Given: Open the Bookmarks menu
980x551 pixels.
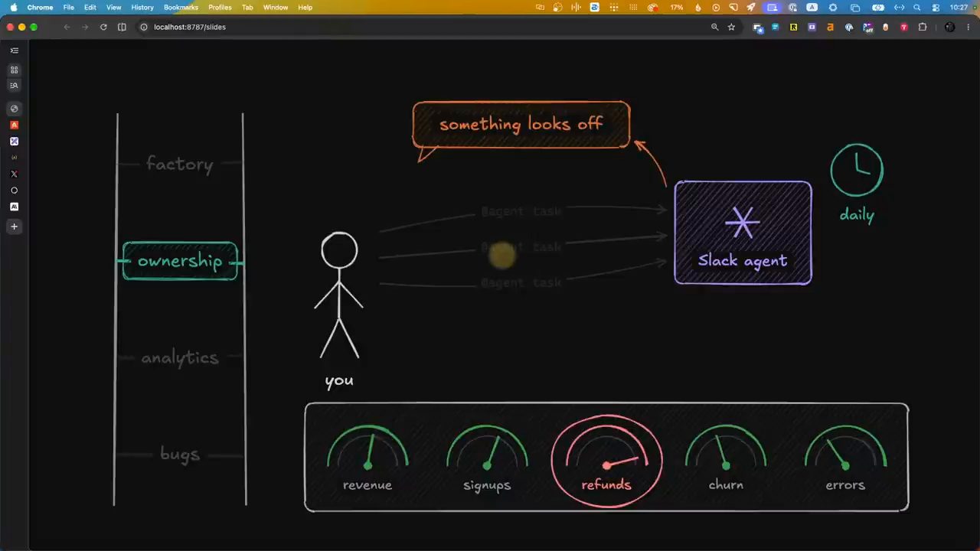Looking at the screenshot, I should pyautogui.click(x=181, y=7).
